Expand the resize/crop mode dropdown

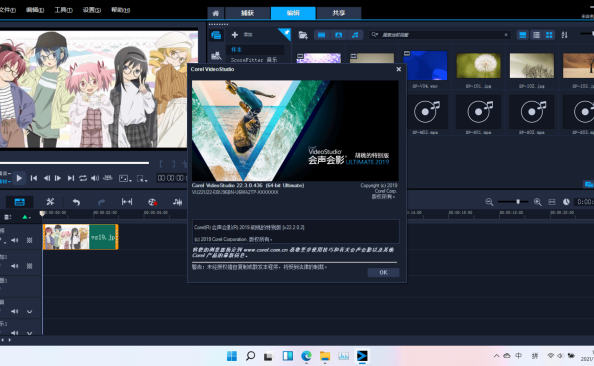pos(142,178)
